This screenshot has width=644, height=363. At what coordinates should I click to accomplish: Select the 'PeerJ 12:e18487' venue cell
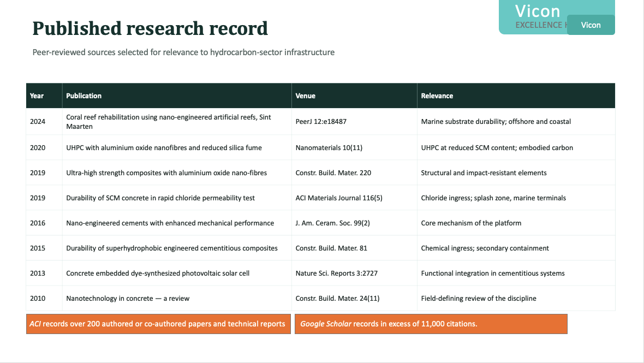(x=354, y=122)
